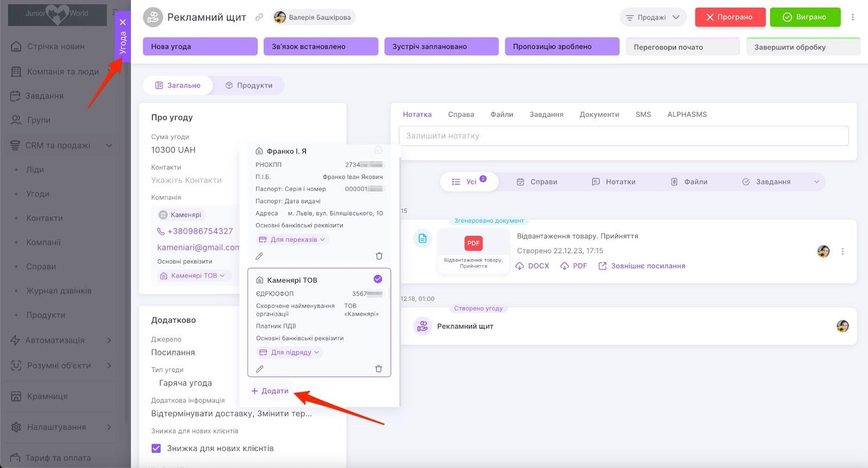Filter timeline by Нотатки

(x=614, y=182)
